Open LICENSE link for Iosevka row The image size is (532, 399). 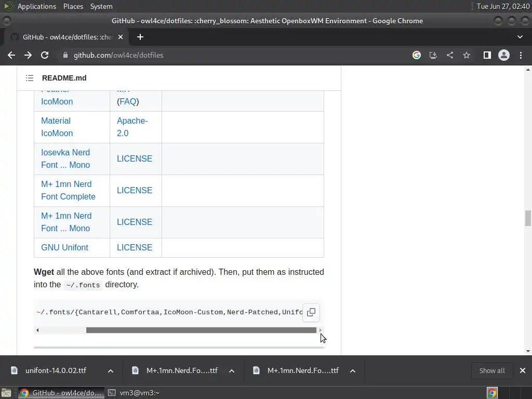click(135, 159)
